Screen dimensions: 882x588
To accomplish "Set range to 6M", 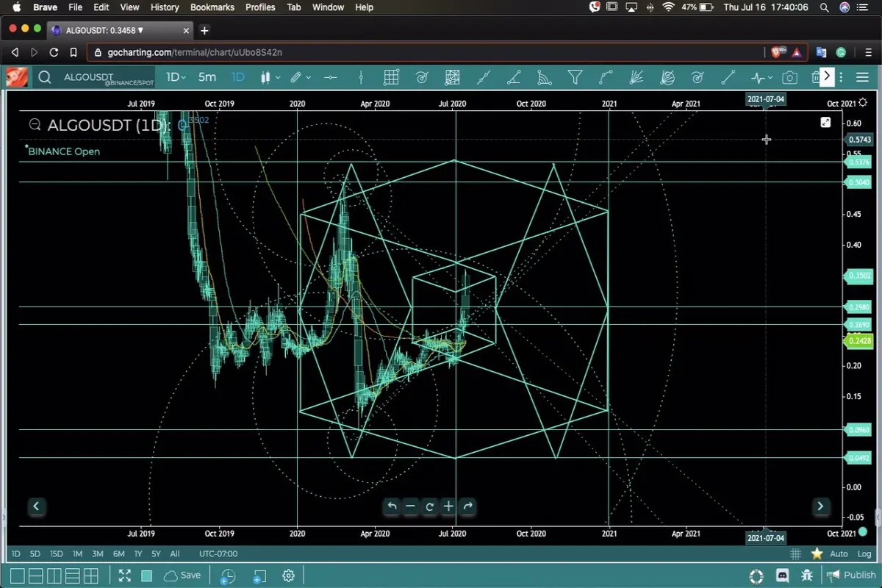I will pyautogui.click(x=118, y=554).
